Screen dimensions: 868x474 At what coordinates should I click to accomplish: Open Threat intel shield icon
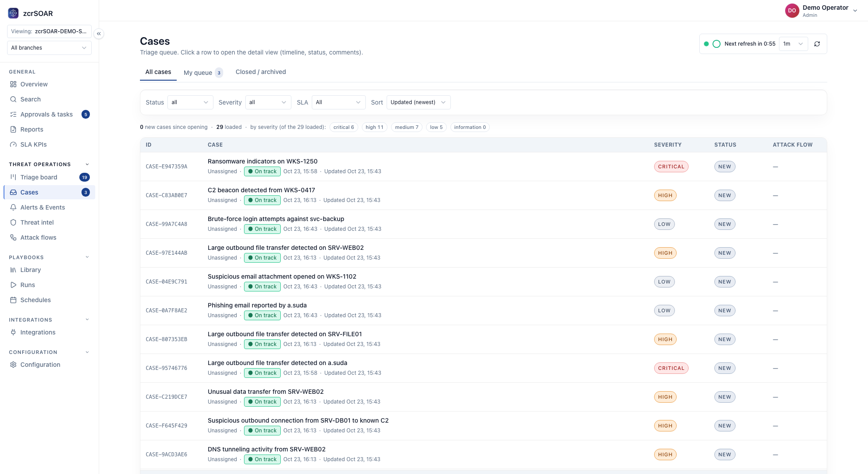(x=13, y=222)
